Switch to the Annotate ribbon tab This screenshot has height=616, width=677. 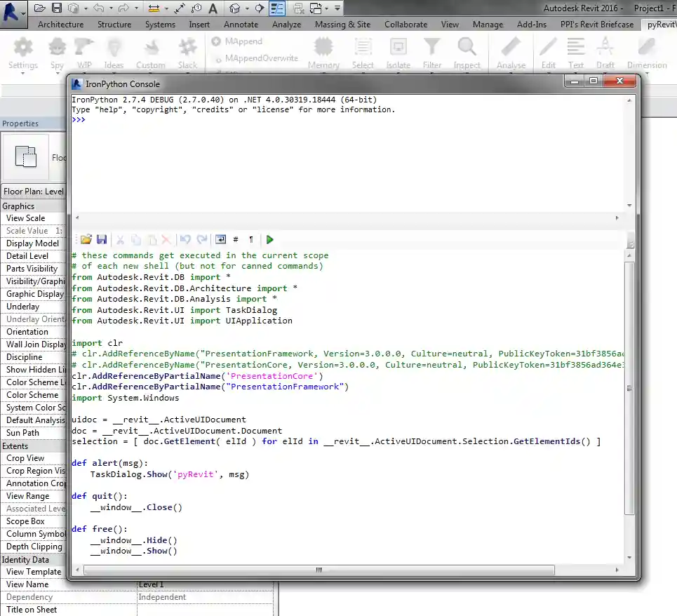click(x=241, y=24)
